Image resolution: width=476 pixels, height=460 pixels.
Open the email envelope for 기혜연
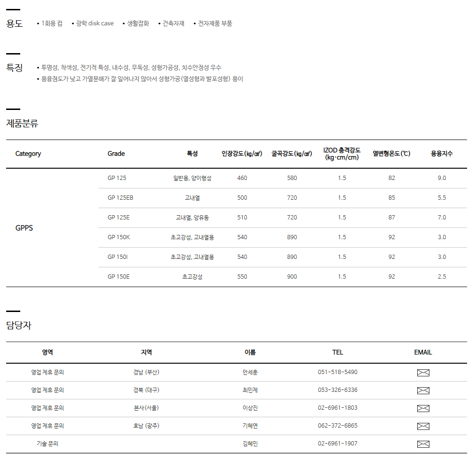pos(423,426)
